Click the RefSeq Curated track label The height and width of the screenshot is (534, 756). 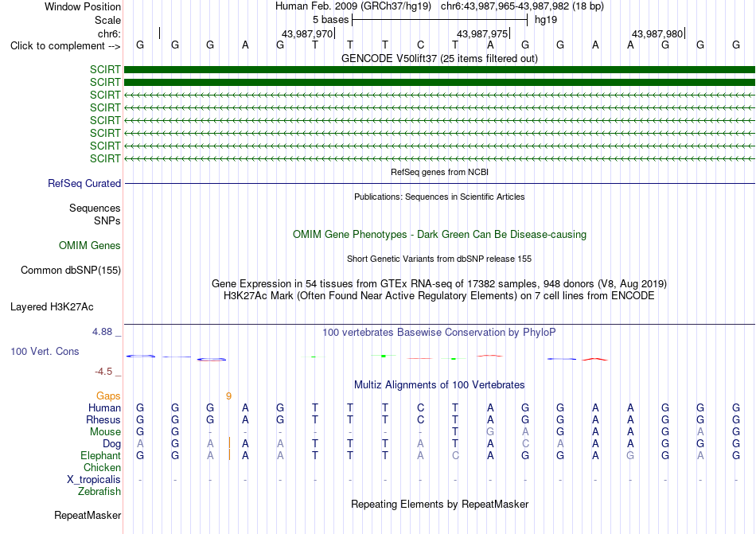coord(84,184)
